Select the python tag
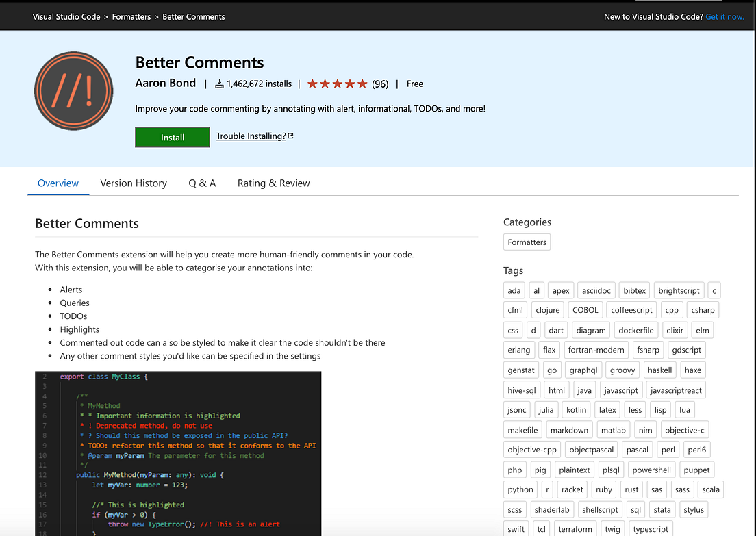Image resolution: width=756 pixels, height=536 pixels. (520, 489)
